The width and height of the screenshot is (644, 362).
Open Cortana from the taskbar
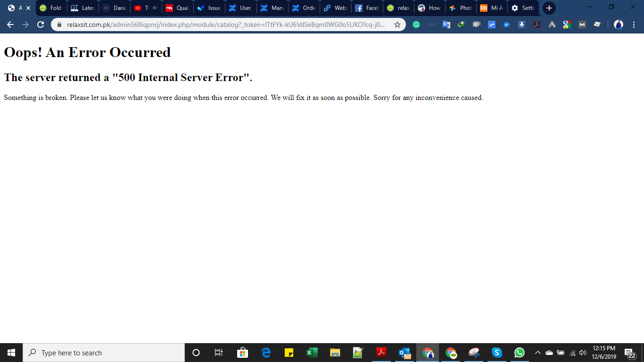pyautogui.click(x=196, y=353)
